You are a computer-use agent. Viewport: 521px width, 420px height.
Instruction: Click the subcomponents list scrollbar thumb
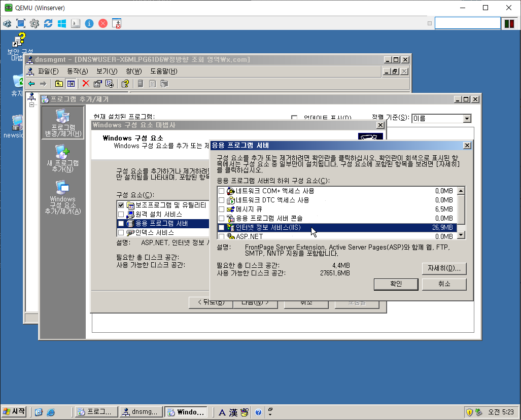pyautogui.click(x=461, y=209)
